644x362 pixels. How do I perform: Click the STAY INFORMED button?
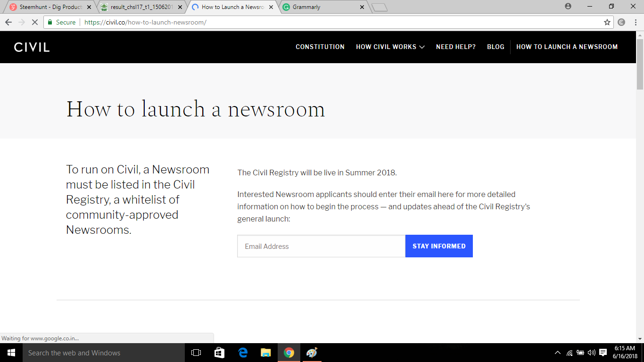tap(439, 246)
